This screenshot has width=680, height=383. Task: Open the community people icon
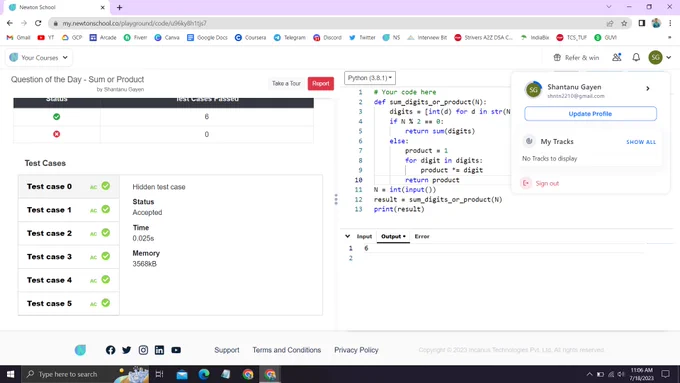(616, 57)
